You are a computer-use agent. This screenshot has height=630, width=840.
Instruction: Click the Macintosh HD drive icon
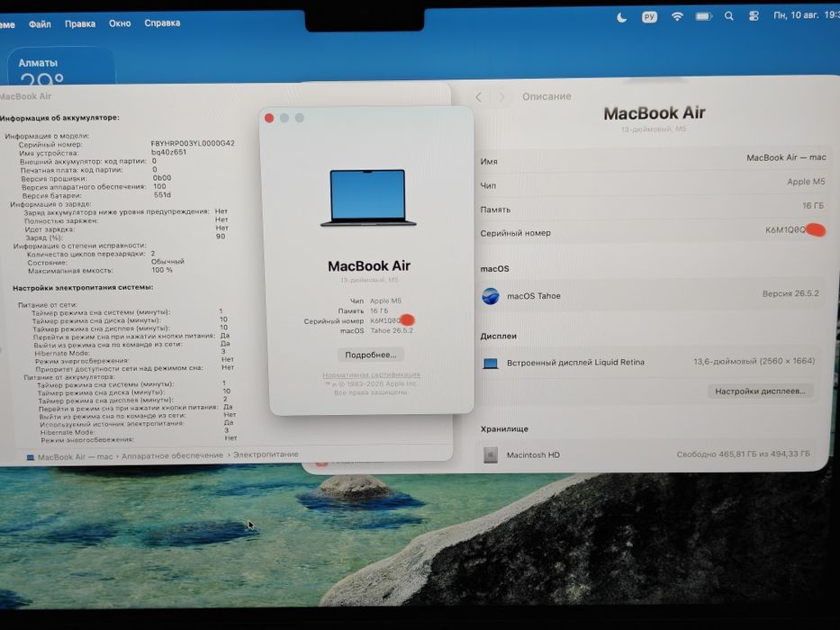tap(490, 455)
